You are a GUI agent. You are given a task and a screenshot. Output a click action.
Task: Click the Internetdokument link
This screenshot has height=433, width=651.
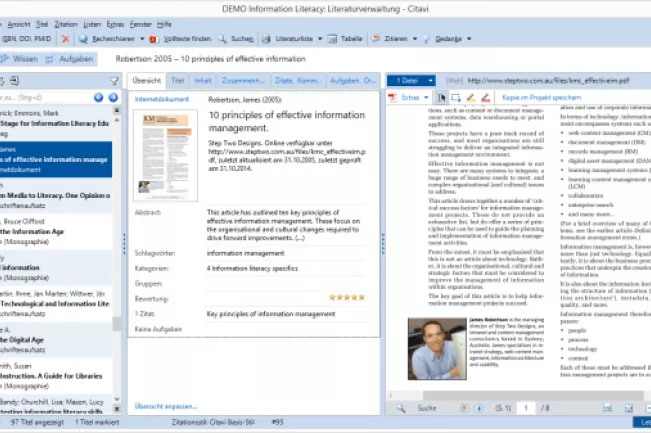tap(162, 99)
